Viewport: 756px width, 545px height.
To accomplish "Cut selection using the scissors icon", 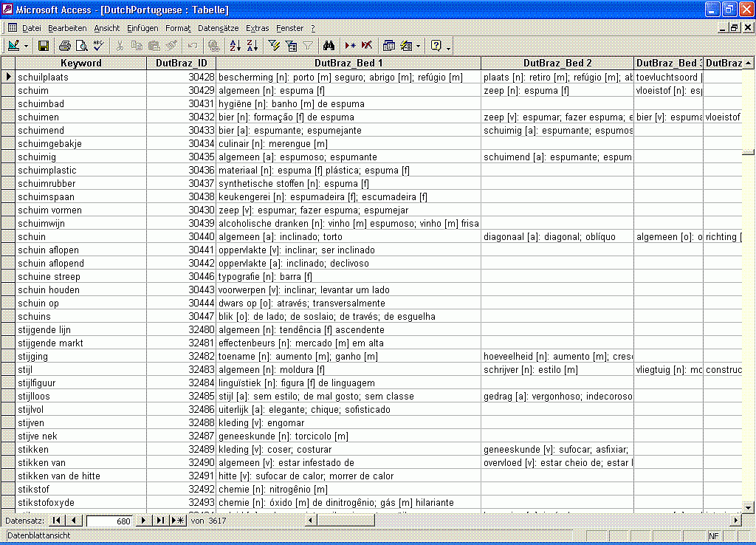I will coord(120,46).
